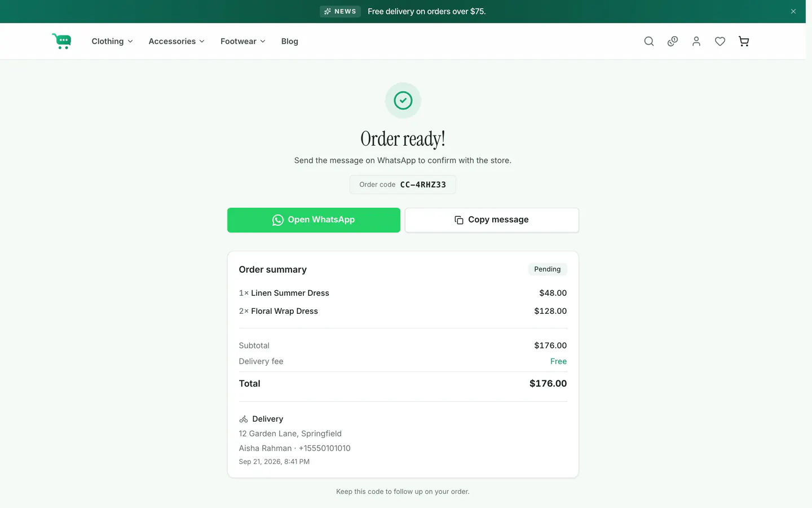The width and height of the screenshot is (812, 508).
Task: Click the Delivery fee label
Action: 261,361
